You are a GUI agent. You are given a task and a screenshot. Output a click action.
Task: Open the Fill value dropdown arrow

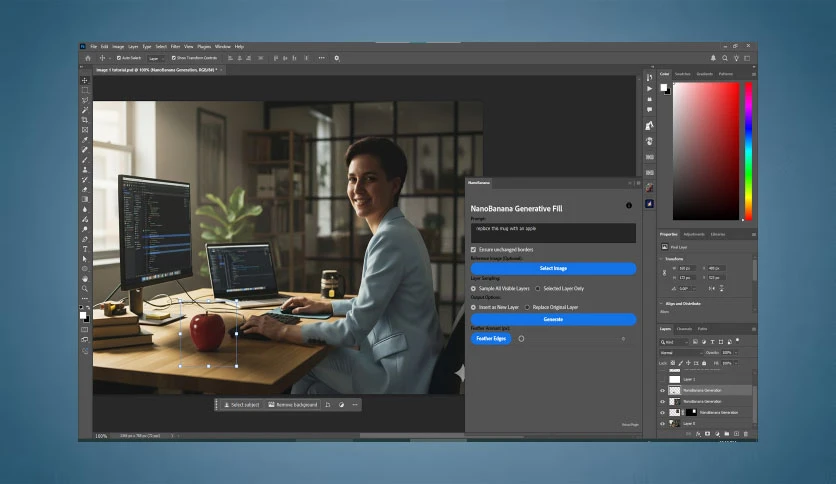tap(736, 363)
